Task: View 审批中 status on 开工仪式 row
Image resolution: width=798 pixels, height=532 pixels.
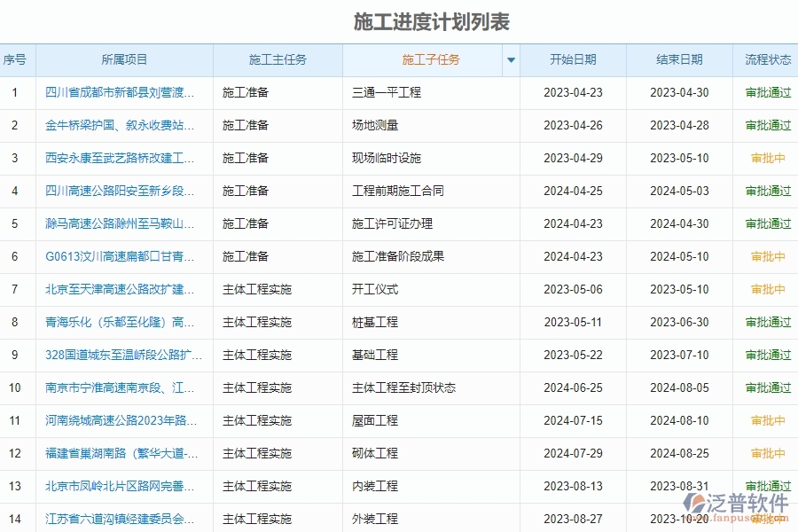Action: [x=766, y=289]
